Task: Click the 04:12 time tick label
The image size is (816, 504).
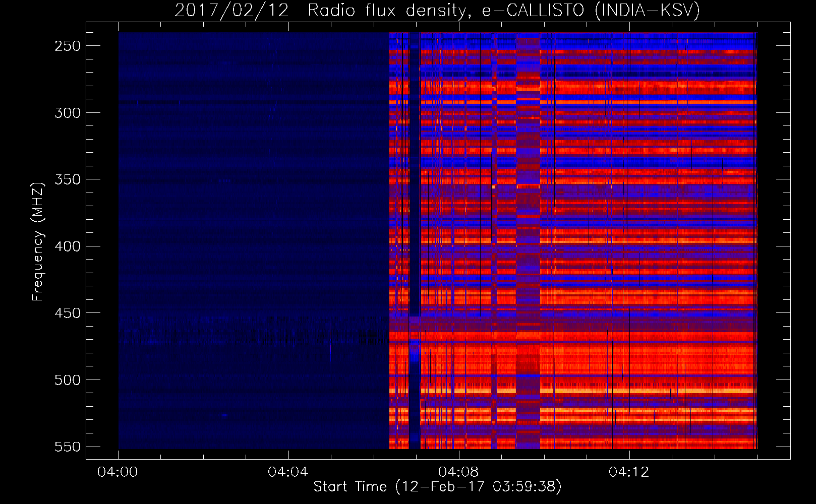Action: (629, 472)
